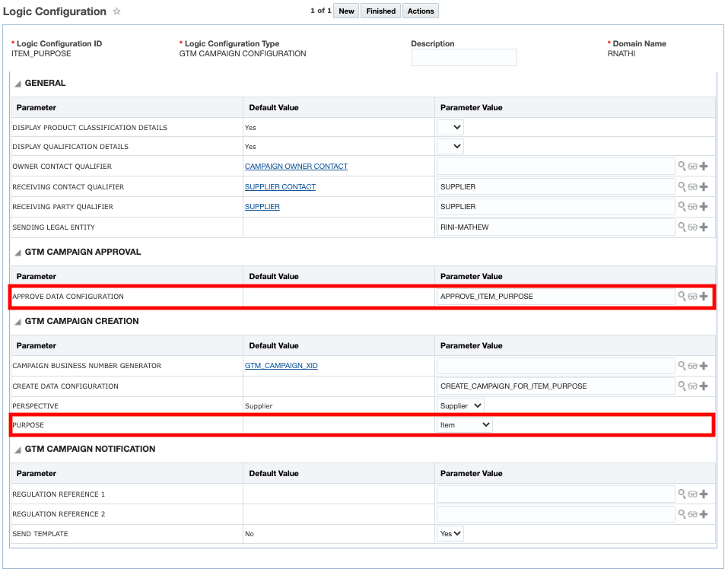
Task: Open Display Qualification Details dropdown
Action: [450, 146]
